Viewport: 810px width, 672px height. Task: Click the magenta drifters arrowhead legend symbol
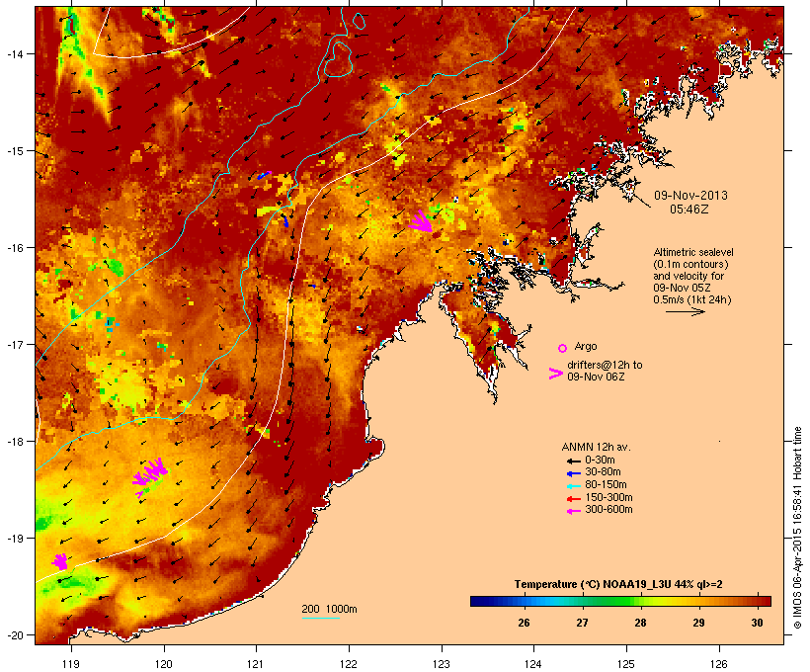pyautogui.click(x=555, y=374)
